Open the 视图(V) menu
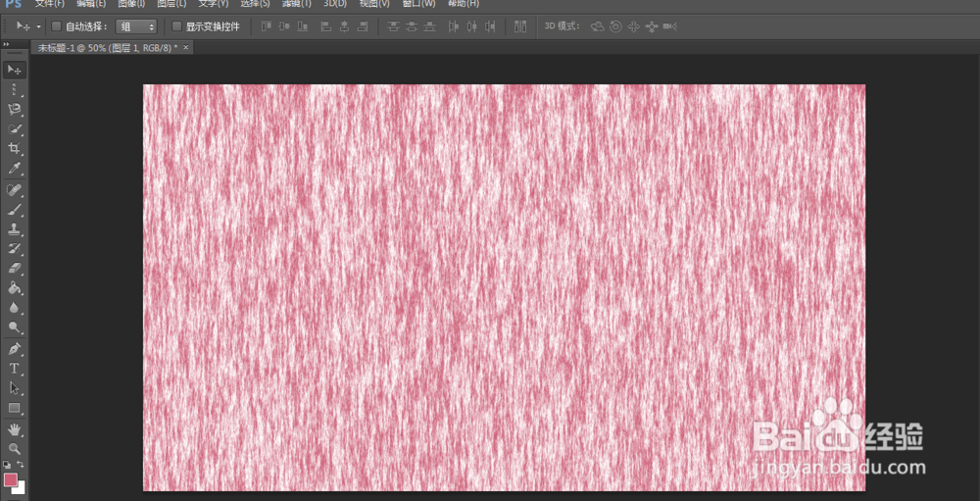The height and width of the screenshot is (501, 980). pos(374,4)
